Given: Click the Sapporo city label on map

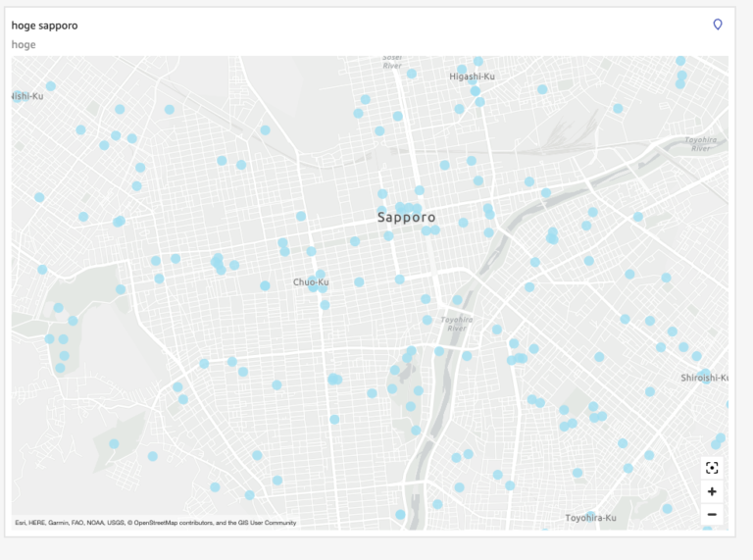Looking at the screenshot, I should [406, 217].
